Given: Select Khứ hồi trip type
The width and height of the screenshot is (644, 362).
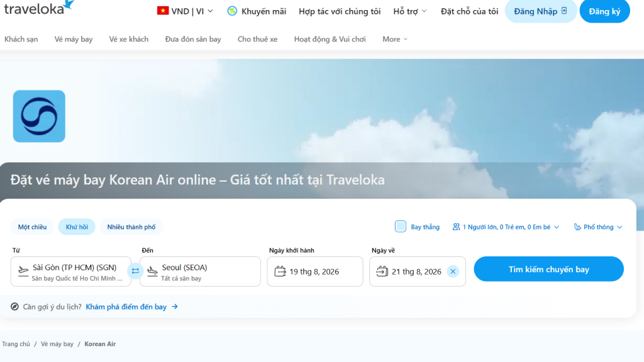Looking at the screenshot, I should pyautogui.click(x=77, y=227).
